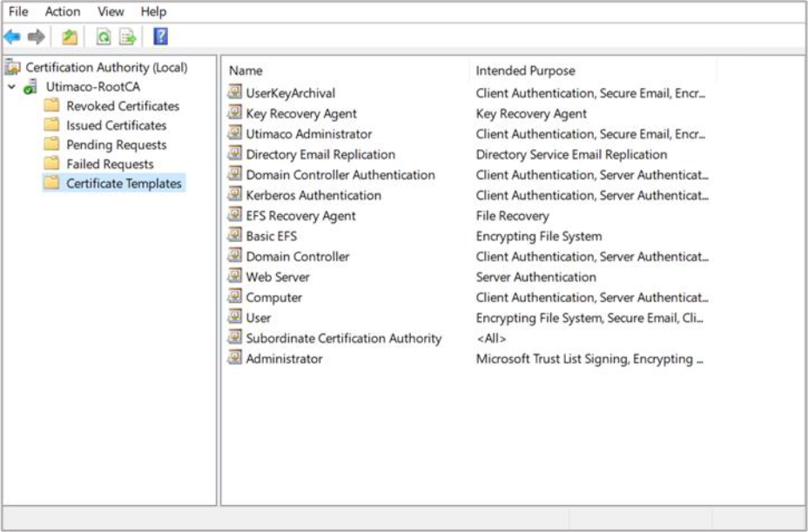Select the Subordinate Certification Authority template
This screenshot has width=808, height=532.
(343, 338)
